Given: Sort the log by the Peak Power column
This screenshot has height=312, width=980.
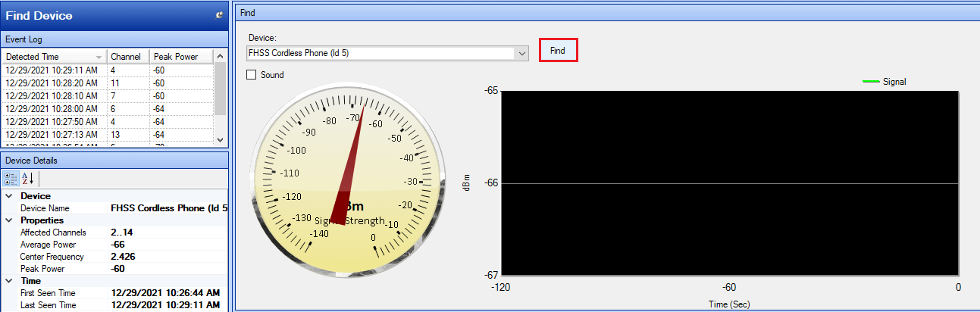Looking at the screenshot, I should pos(182,57).
